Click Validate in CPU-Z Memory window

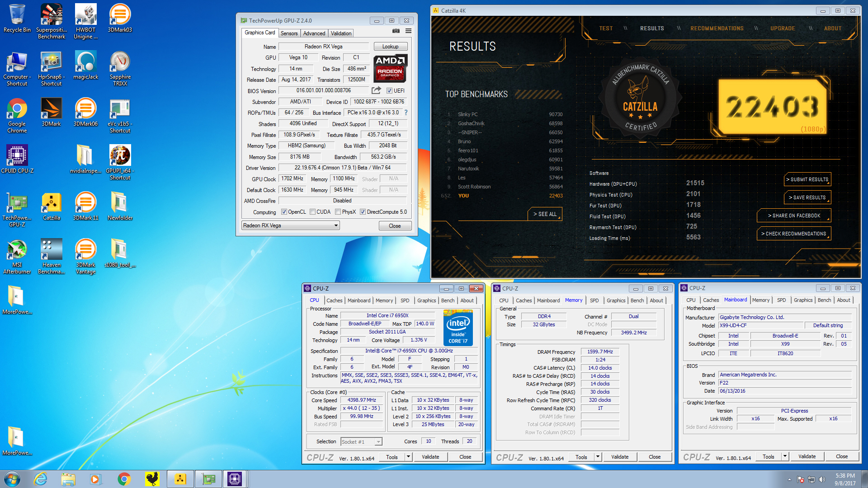(x=620, y=457)
